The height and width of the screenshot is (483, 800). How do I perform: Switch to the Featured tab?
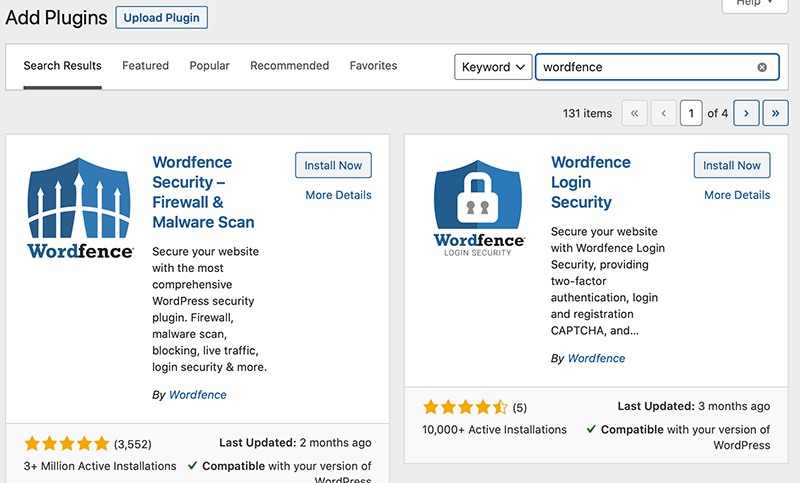145,66
